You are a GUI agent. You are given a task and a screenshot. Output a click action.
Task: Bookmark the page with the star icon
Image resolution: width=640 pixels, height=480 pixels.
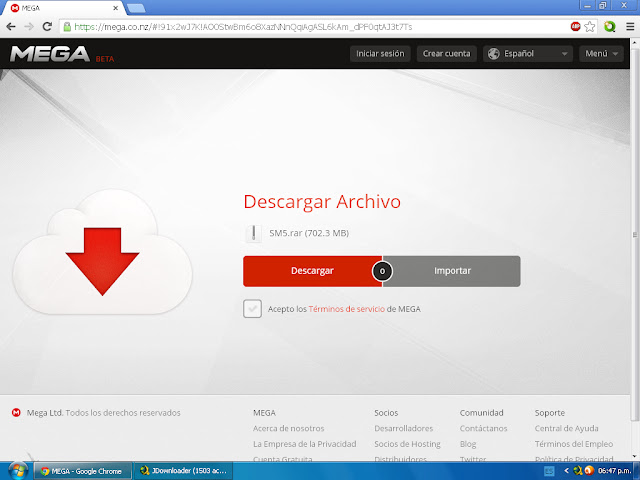click(x=589, y=27)
